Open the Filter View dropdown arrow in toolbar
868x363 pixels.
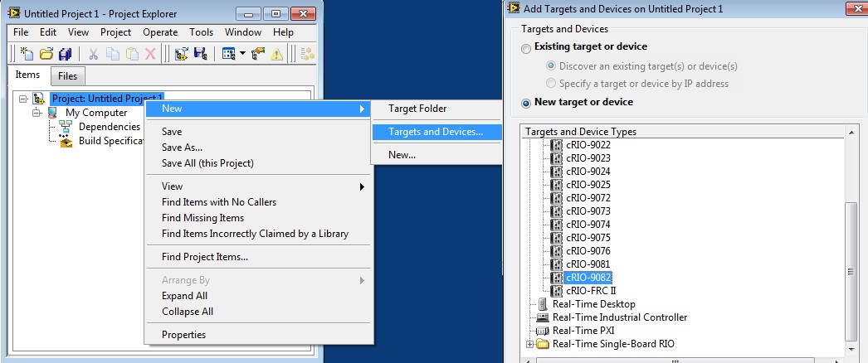coord(242,54)
